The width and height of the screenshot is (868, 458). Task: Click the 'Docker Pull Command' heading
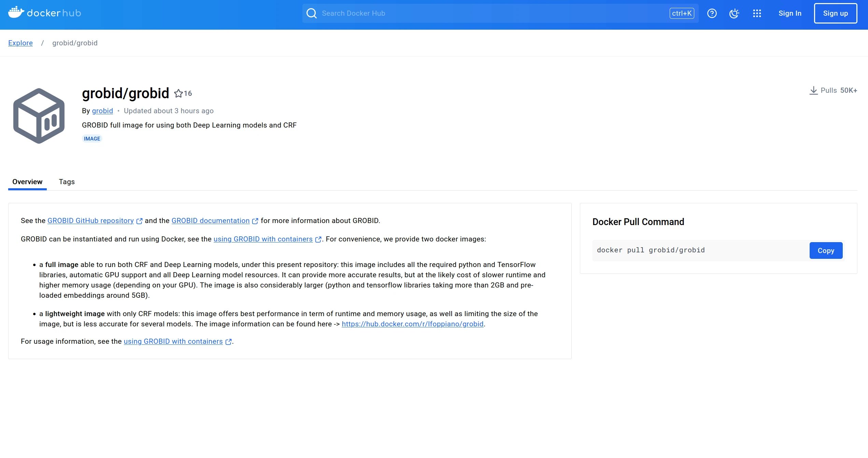[x=638, y=222]
